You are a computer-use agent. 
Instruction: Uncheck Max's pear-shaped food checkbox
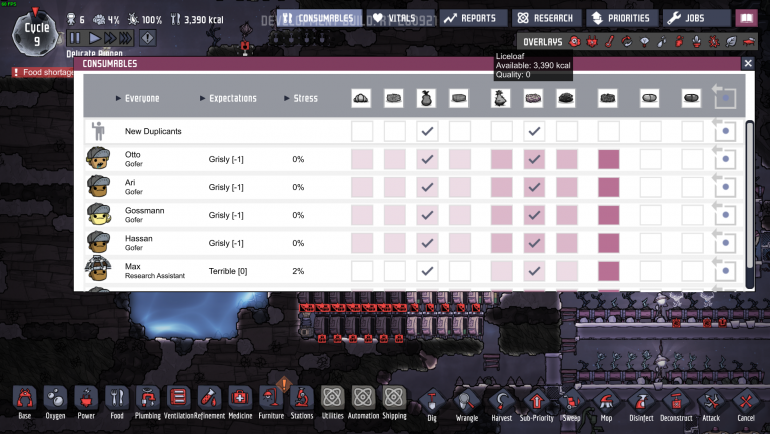tap(427, 271)
